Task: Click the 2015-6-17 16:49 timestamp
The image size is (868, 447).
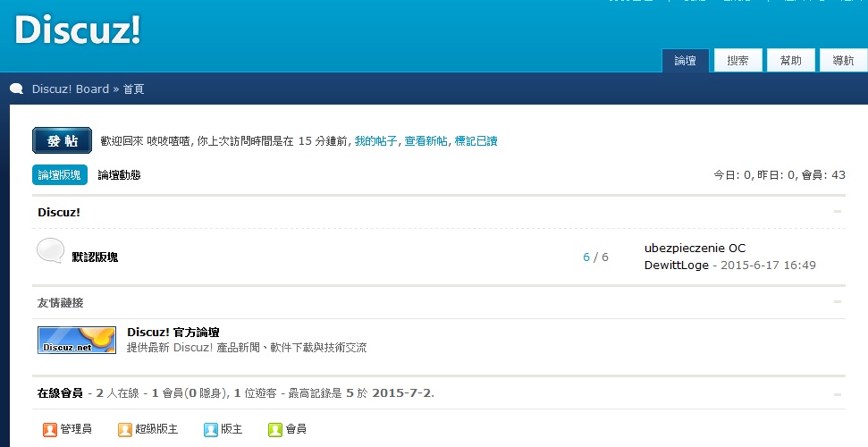Action: 769,266
